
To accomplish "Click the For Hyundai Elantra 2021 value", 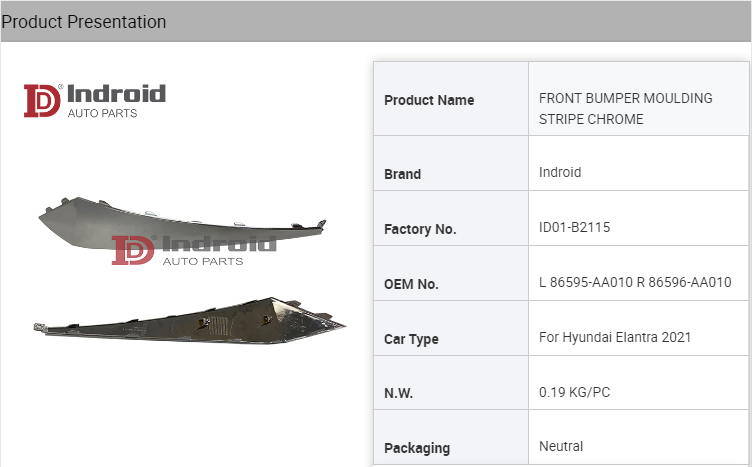I will [x=614, y=337].
